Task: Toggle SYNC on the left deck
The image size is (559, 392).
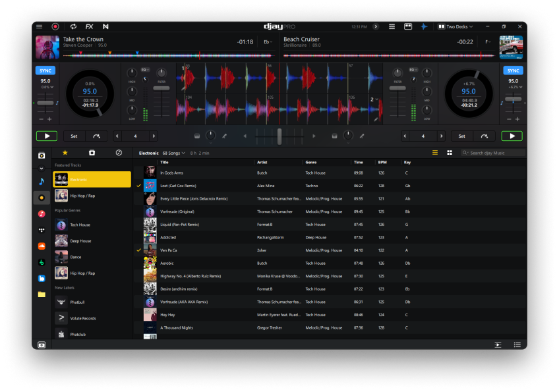Action: point(45,70)
